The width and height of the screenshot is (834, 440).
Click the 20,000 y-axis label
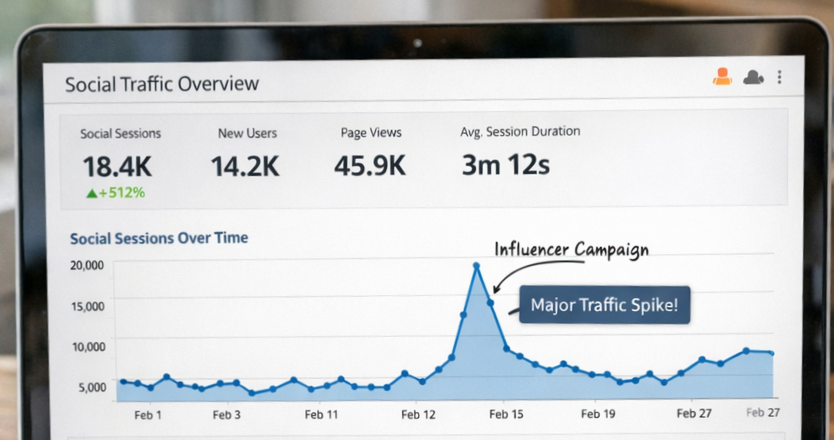point(86,265)
